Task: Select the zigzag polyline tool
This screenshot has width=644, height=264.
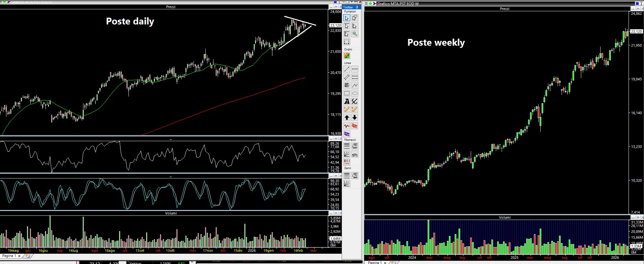Action: [355, 85]
